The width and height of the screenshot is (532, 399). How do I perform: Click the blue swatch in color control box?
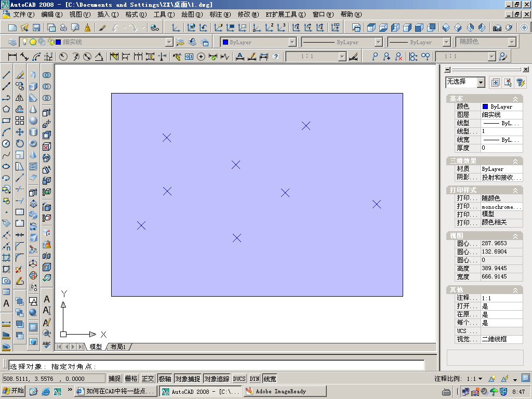pos(225,42)
